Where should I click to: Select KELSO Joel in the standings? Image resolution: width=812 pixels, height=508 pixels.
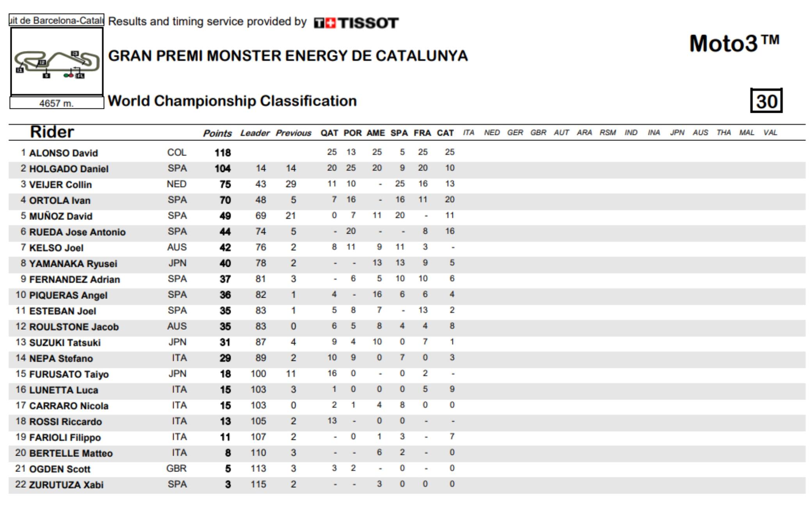56,248
